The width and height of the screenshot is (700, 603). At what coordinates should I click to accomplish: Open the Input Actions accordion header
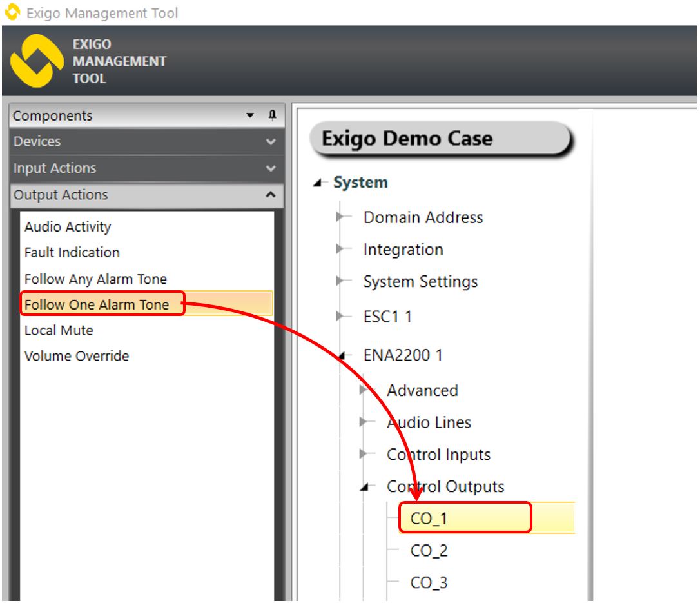147,168
